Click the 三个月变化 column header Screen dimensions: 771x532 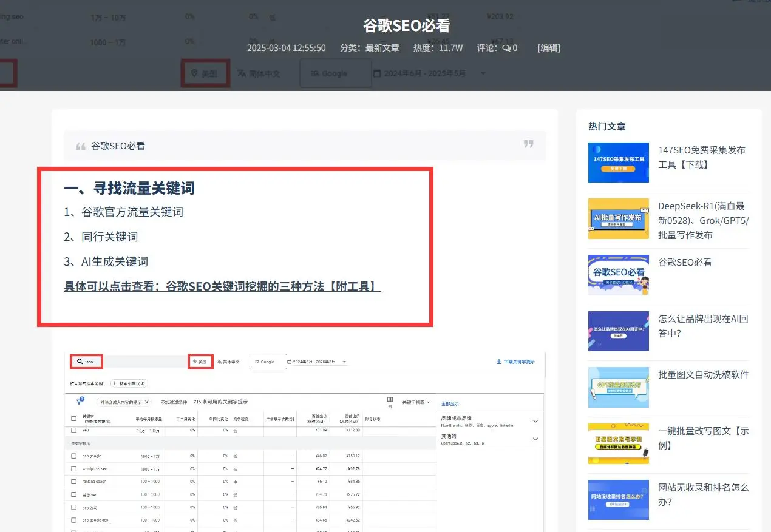click(x=185, y=419)
